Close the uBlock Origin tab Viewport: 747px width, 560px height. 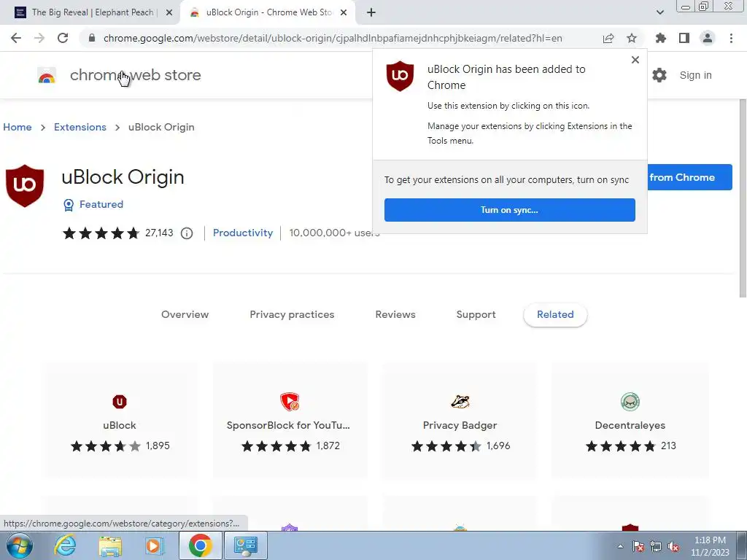pyautogui.click(x=344, y=13)
